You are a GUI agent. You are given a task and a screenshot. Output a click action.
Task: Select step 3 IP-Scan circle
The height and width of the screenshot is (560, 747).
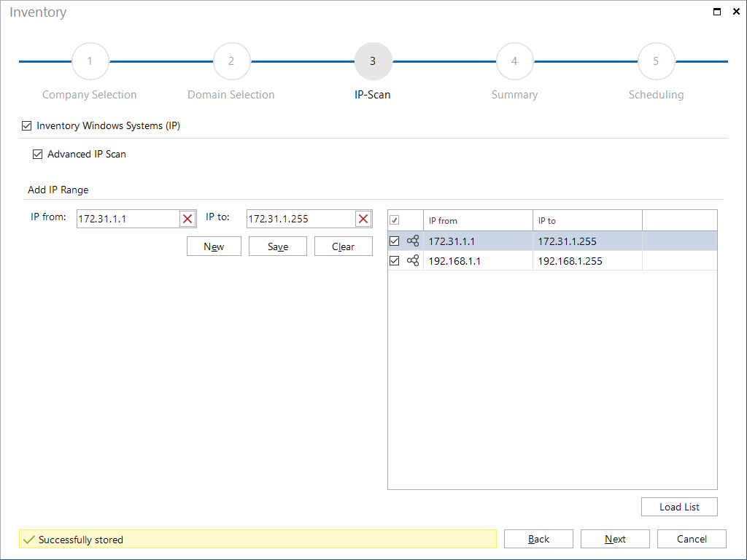tap(373, 61)
